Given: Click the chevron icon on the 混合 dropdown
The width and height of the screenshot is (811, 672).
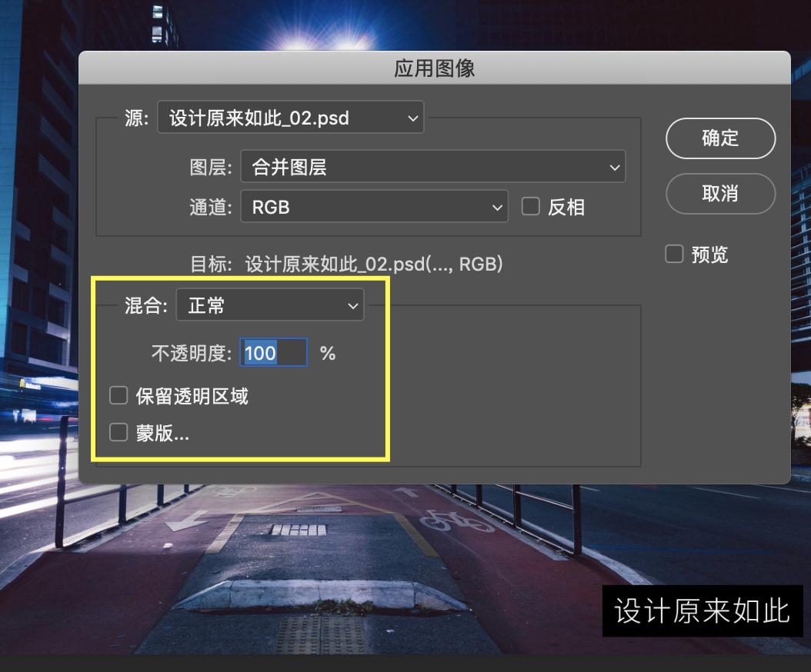Looking at the screenshot, I should tap(352, 305).
